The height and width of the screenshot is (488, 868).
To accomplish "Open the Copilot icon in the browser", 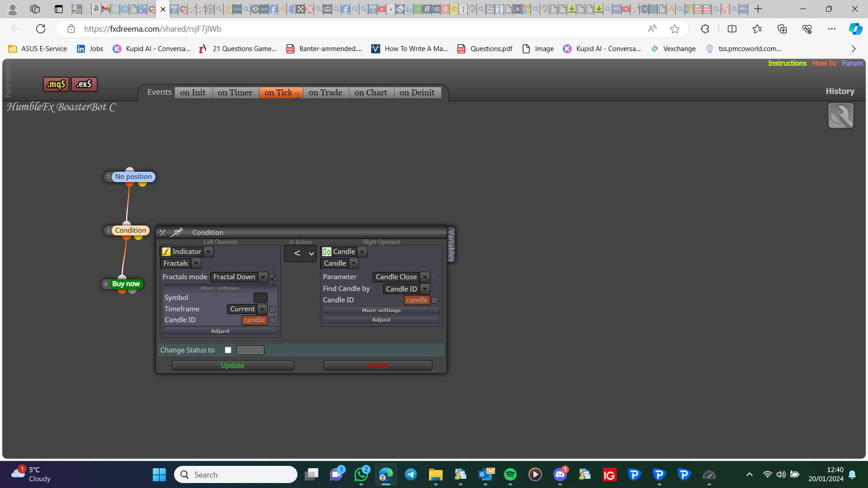I will (855, 29).
